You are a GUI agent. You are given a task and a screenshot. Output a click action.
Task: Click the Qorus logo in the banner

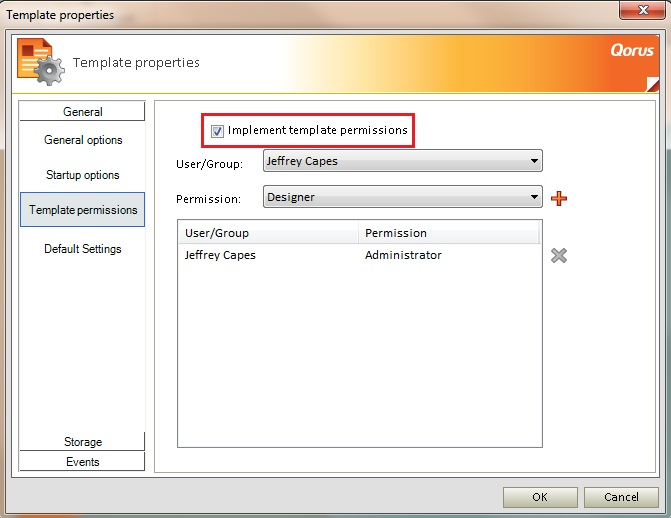[632, 51]
